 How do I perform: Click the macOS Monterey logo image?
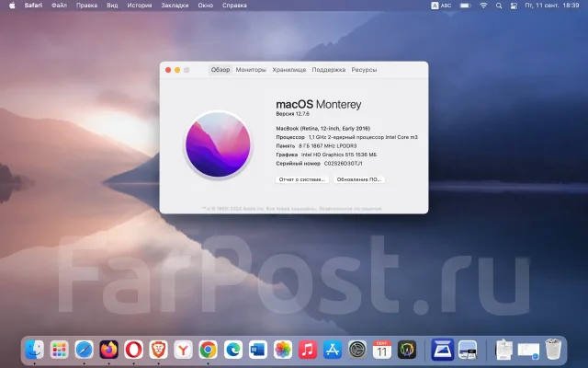pyautogui.click(x=218, y=144)
